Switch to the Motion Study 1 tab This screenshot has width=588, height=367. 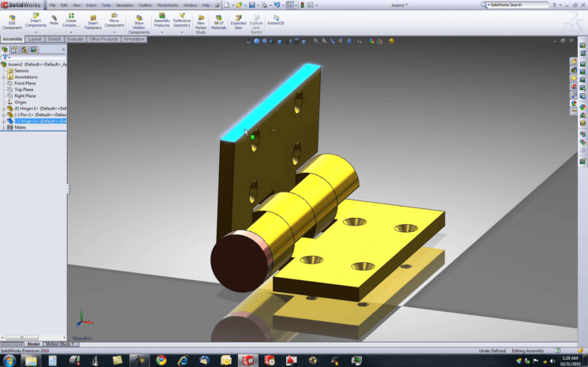click(59, 344)
